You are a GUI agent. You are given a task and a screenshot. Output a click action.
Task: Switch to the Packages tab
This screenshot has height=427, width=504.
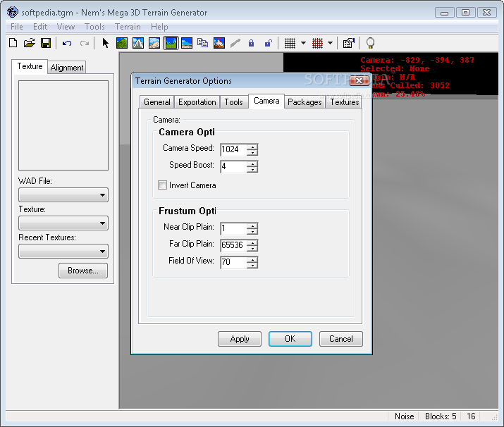pos(305,102)
